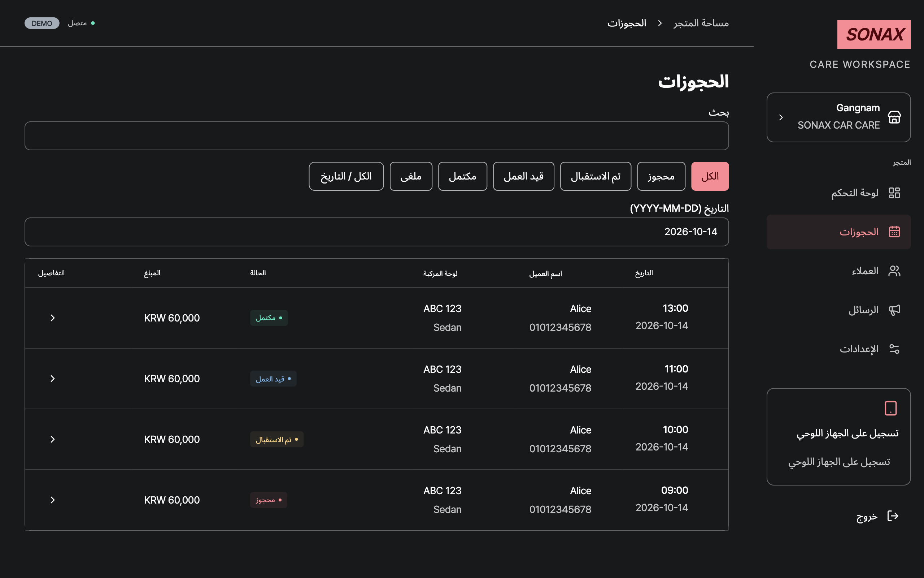
Task: Open details chevron for the 13:00 booking
Action: click(x=53, y=318)
